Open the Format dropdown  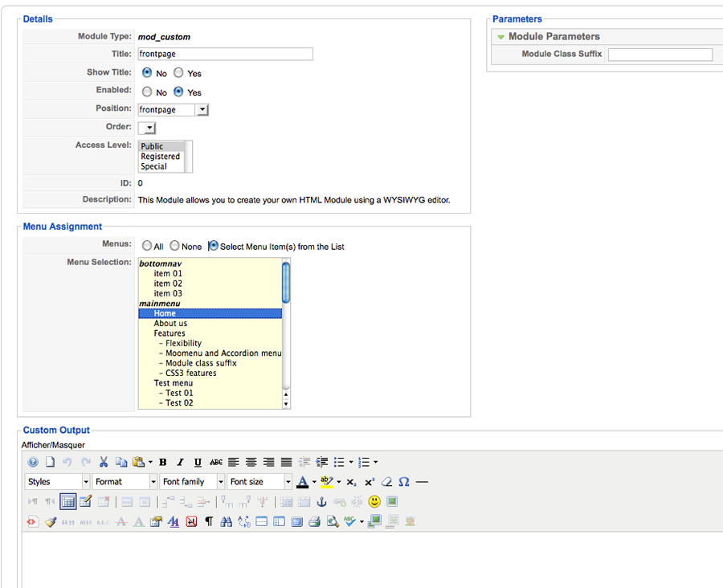coord(125,482)
